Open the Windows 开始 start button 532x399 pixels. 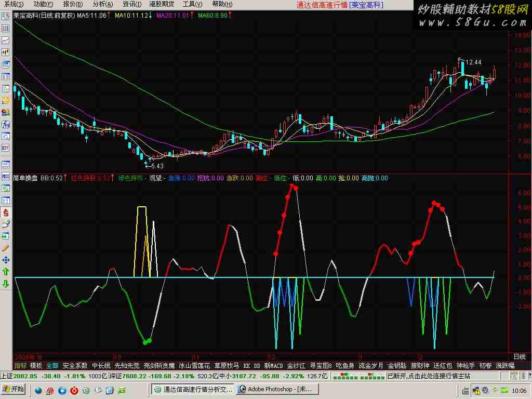(x=13, y=389)
